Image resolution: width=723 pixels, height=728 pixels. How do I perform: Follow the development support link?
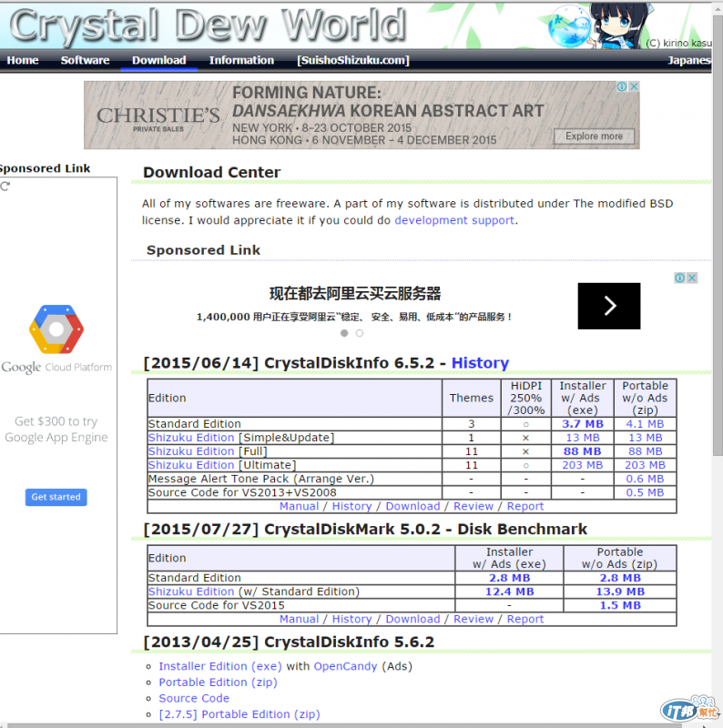[454, 220]
